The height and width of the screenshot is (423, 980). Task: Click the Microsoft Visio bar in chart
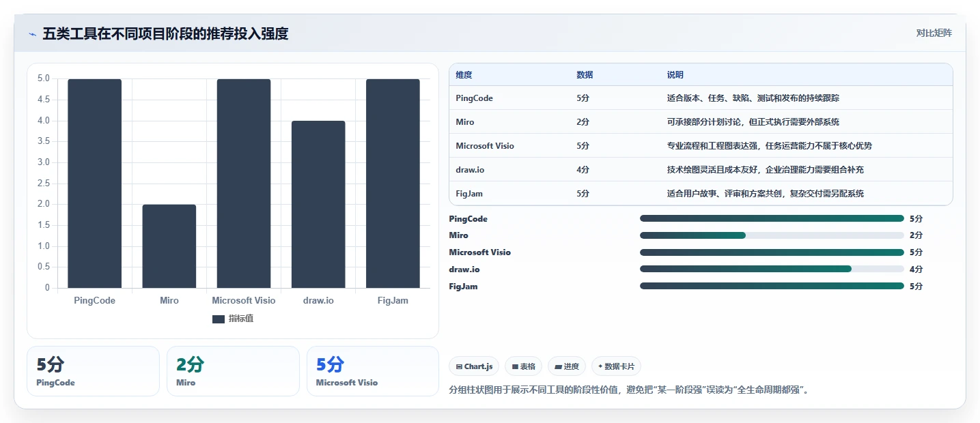[x=244, y=184]
